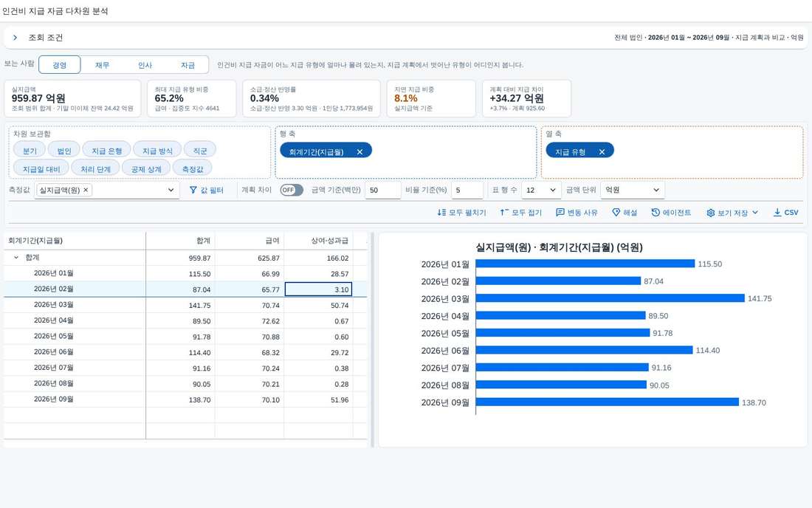Select the 2026년 03월 table row label
Viewport: 812px width, 508px height.
(53, 304)
